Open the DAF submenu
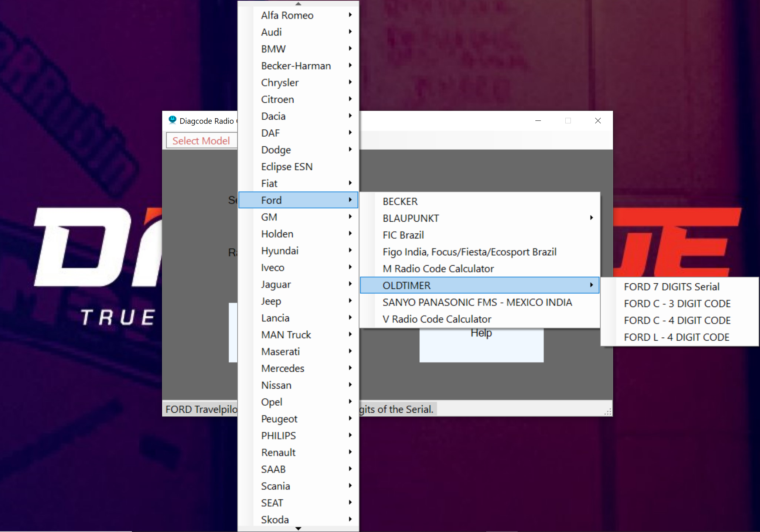Screen dimensions: 760x532 [298, 133]
